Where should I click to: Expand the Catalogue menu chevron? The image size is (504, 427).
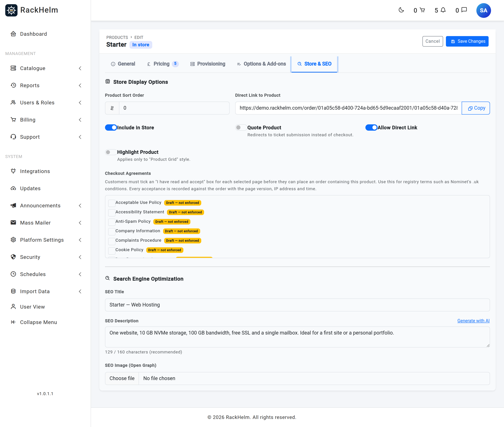coord(80,68)
